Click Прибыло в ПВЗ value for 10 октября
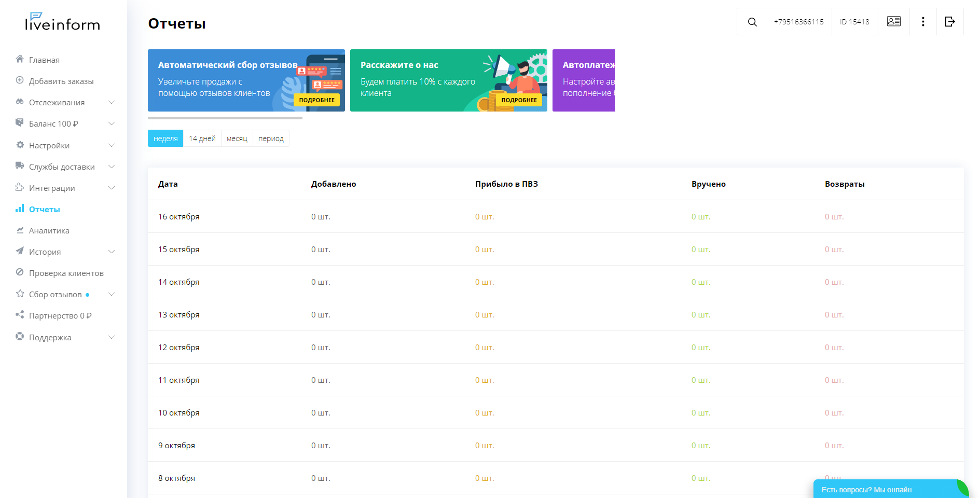The width and height of the screenshot is (980, 498). [x=485, y=412]
